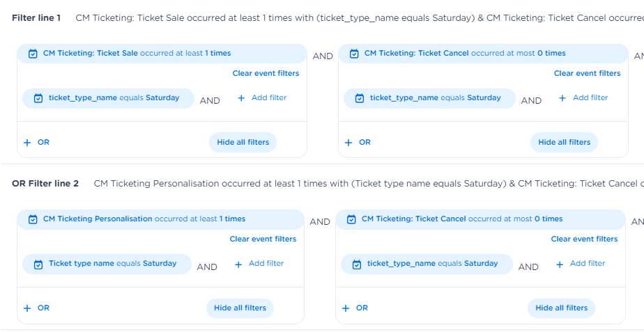Hide all filters in the Ticket Sale block
The width and height of the screenshot is (644, 332).
click(x=243, y=143)
